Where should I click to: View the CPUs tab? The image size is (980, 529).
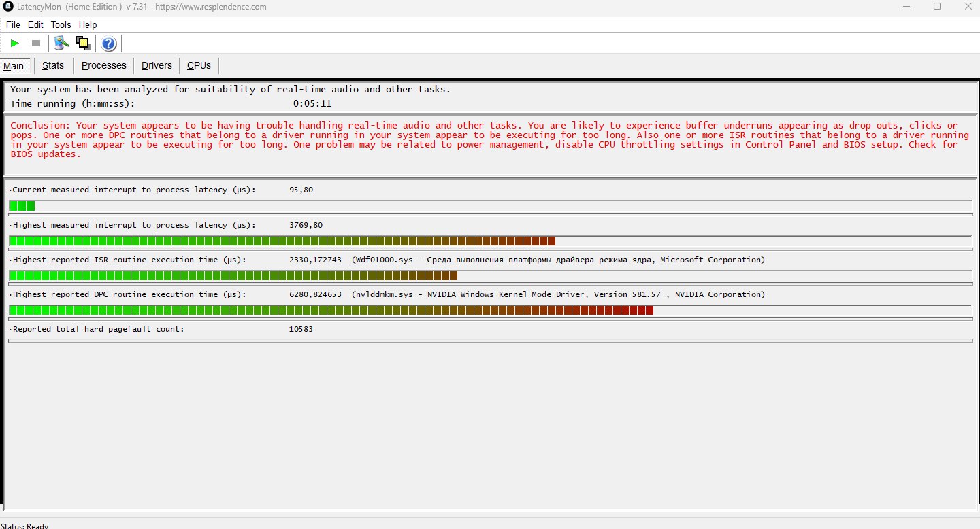pos(199,65)
